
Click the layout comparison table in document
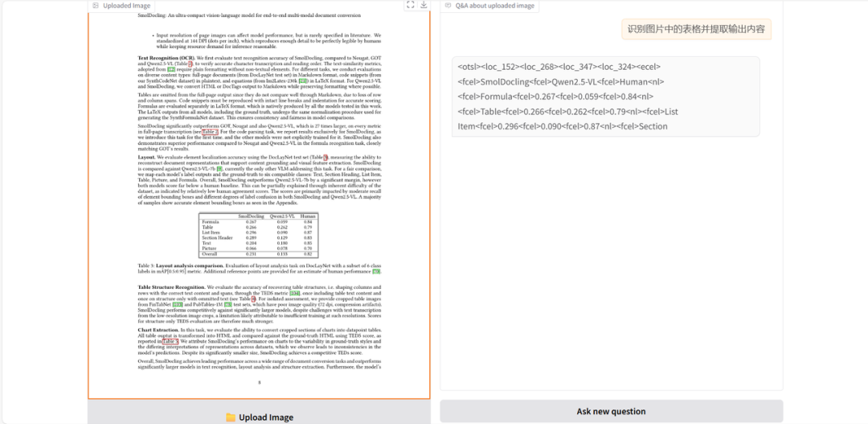point(259,236)
